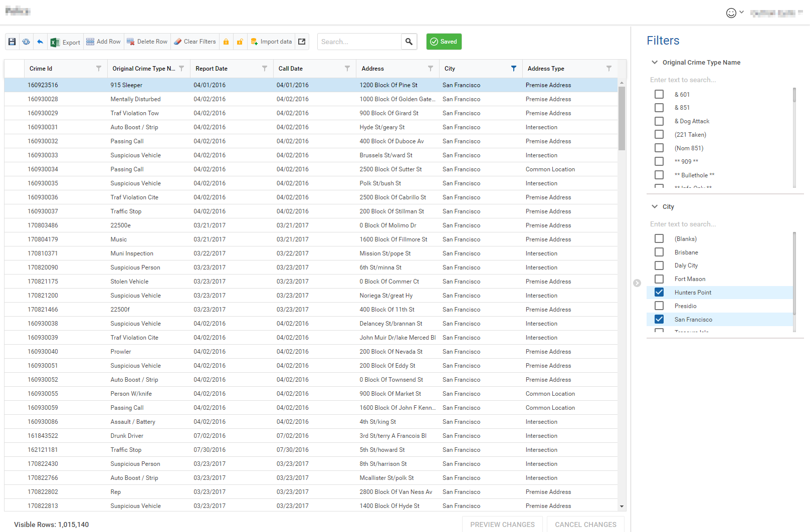Click the magnifier search button
Screen dimensions: 810x532
(409, 42)
